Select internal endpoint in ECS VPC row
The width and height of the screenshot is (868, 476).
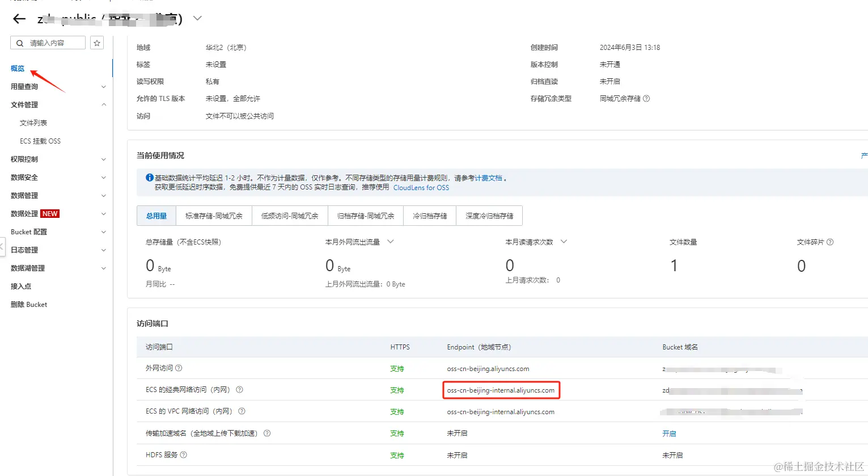coord(501,412)
